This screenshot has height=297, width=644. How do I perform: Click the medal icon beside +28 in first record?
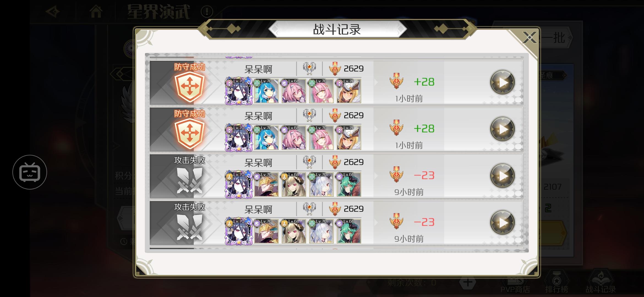tap(396, 81)
